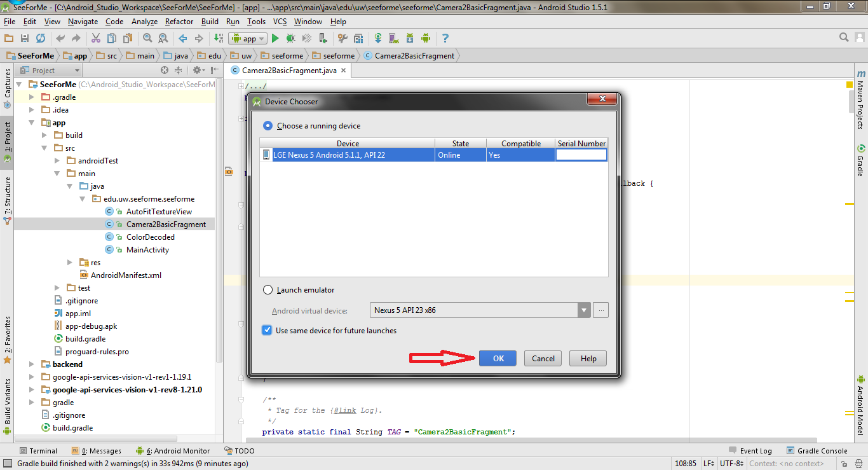
Task: Expand the .gradle folder node
Action: [31, 97]
